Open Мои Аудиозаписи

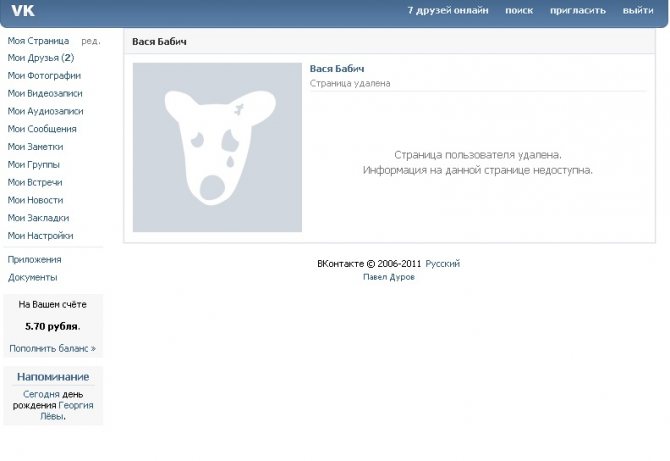(x=45, y=111)
